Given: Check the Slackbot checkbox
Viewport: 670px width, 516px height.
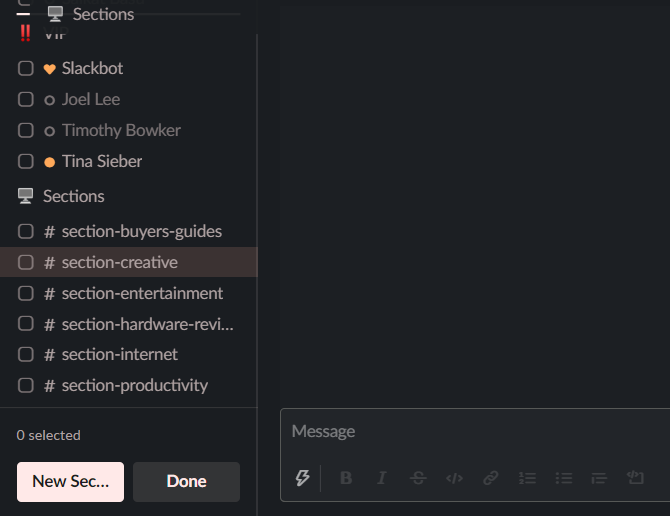Looking at the screenshot, I should coord(26,69).
